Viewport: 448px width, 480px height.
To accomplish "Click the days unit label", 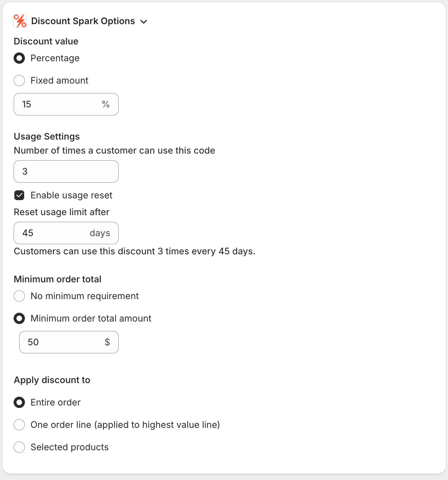I will coord(100,233).
